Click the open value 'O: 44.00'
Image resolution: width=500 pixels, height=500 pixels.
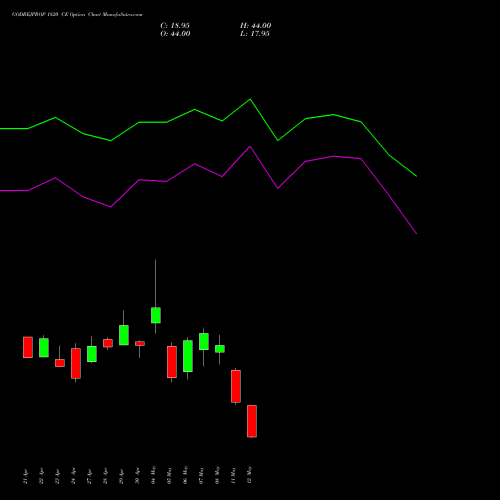point(175,34)
